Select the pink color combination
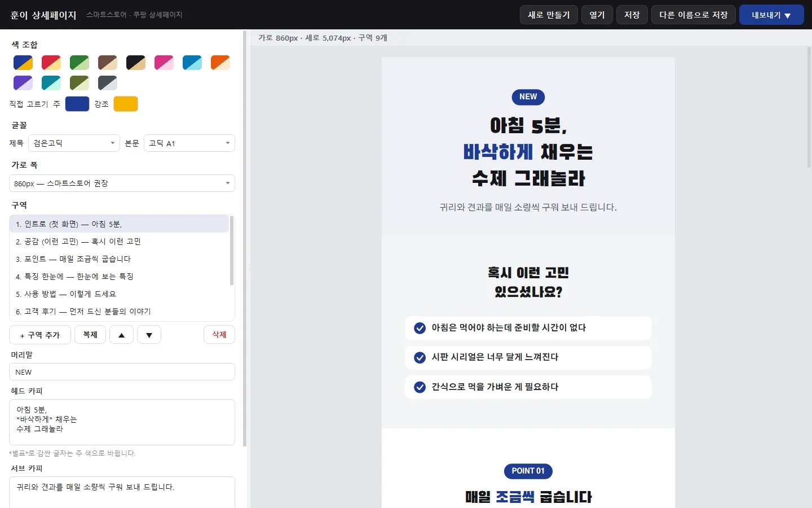The width and height of the screenshot is (812, 508). coord(164,63)
